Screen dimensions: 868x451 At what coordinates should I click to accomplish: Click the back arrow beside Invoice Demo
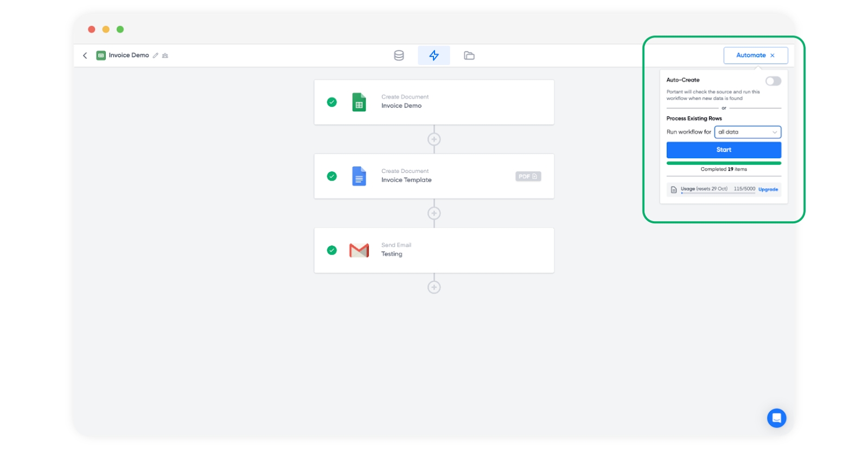click(x=85, y=55)
